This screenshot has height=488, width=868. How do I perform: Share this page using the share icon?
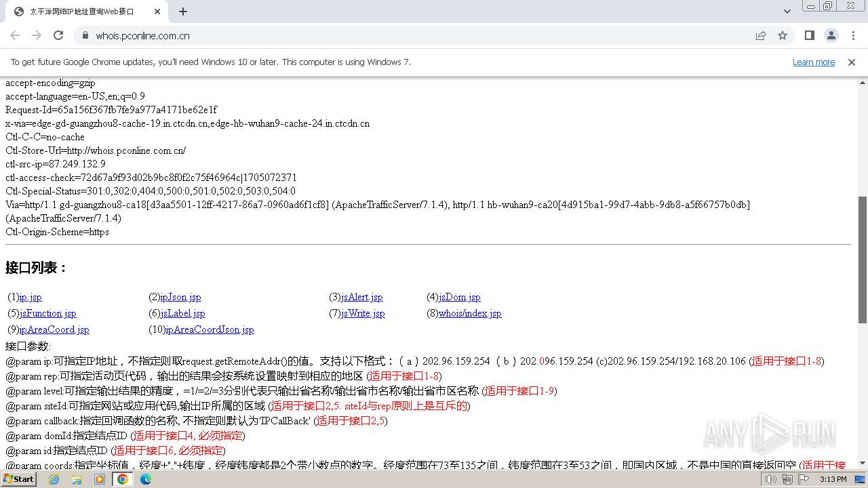(761, 36)
